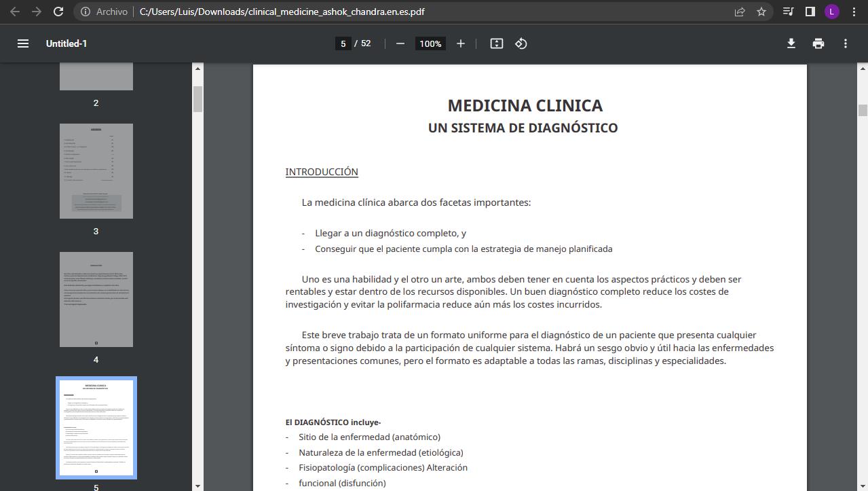
Task: Download the PDF file
Action: point(791,43)
